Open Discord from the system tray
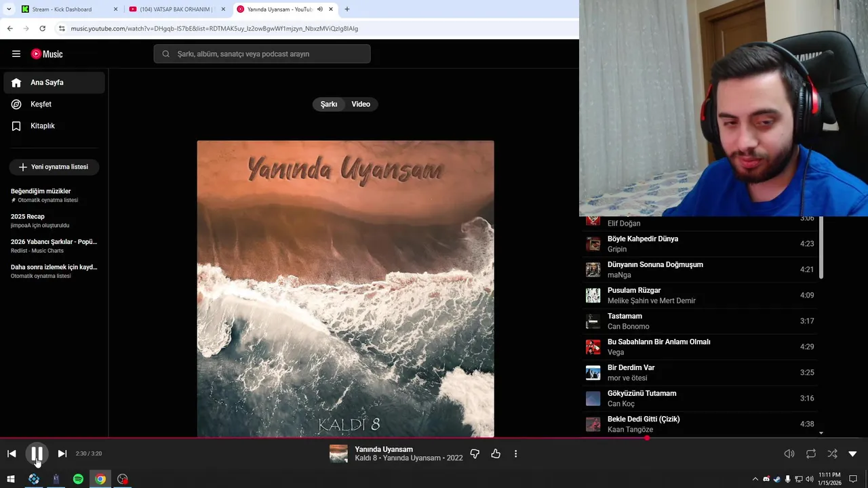 pos(766,479)
